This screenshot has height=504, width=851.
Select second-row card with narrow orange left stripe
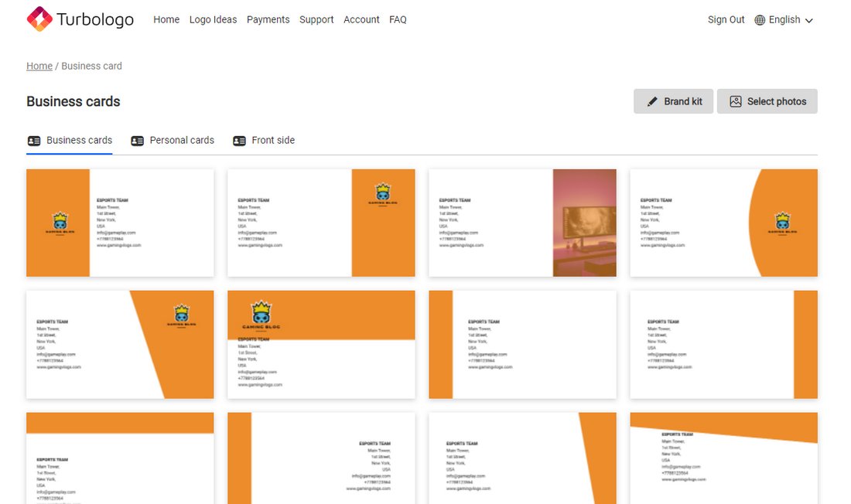click(x=523, y=345)
